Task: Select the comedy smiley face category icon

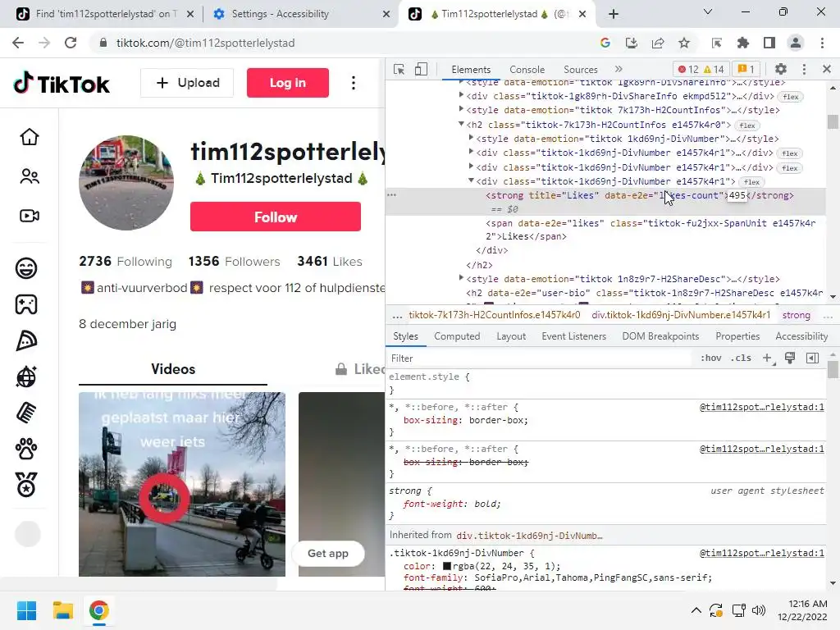Action: point(26,268)
